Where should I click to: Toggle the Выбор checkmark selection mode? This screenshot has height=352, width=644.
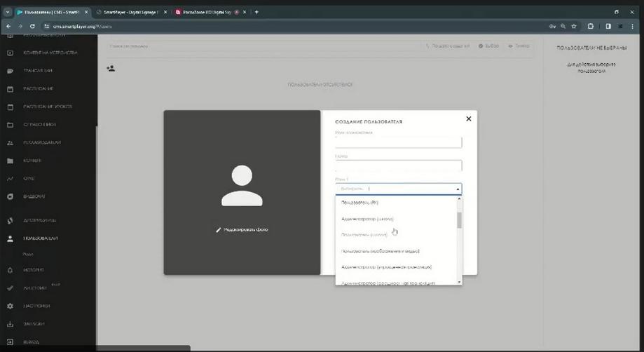(x=488, y=46)
